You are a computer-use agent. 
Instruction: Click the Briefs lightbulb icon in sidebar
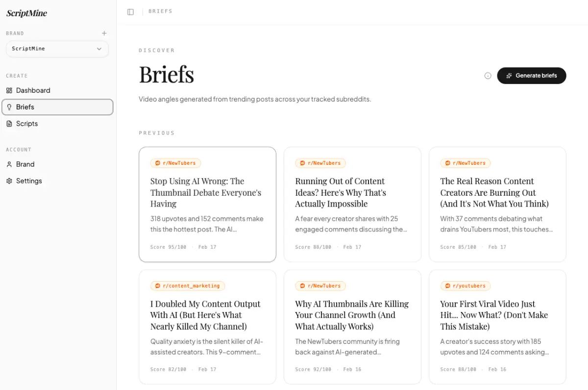coord(9,107)
